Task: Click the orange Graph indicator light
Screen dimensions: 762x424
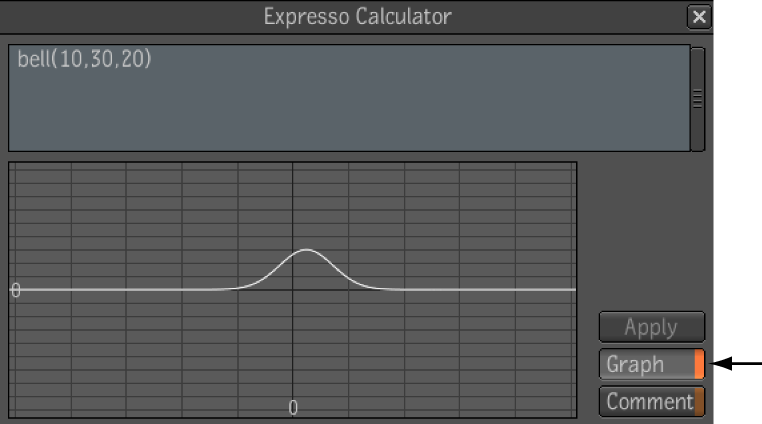Action: tap(699, 364)
